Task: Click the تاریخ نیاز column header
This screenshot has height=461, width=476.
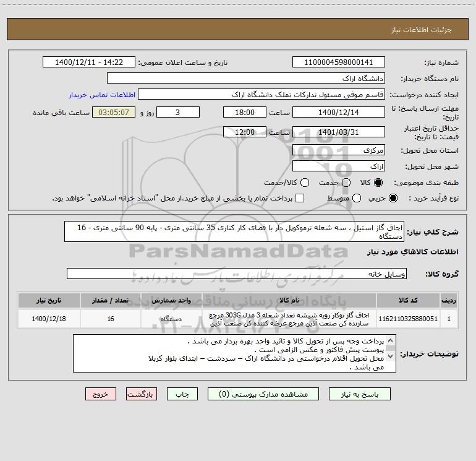Action: [x=49, y=300]
